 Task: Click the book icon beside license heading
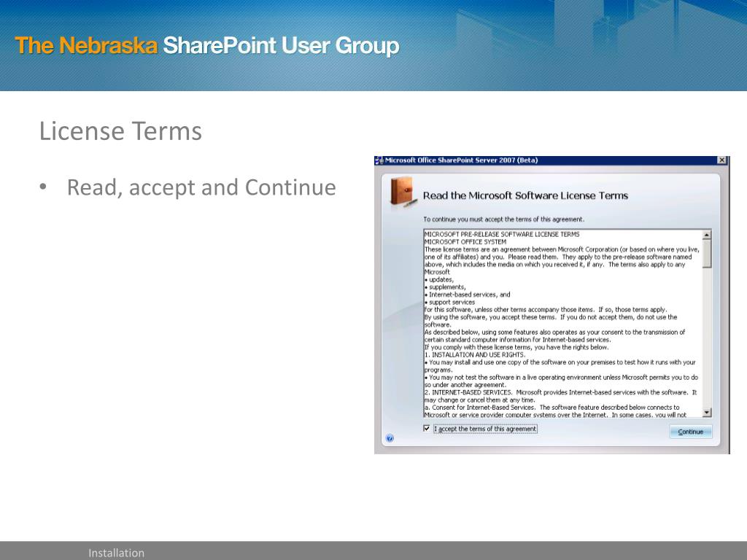pyautogui.click(x=403, y=192)
